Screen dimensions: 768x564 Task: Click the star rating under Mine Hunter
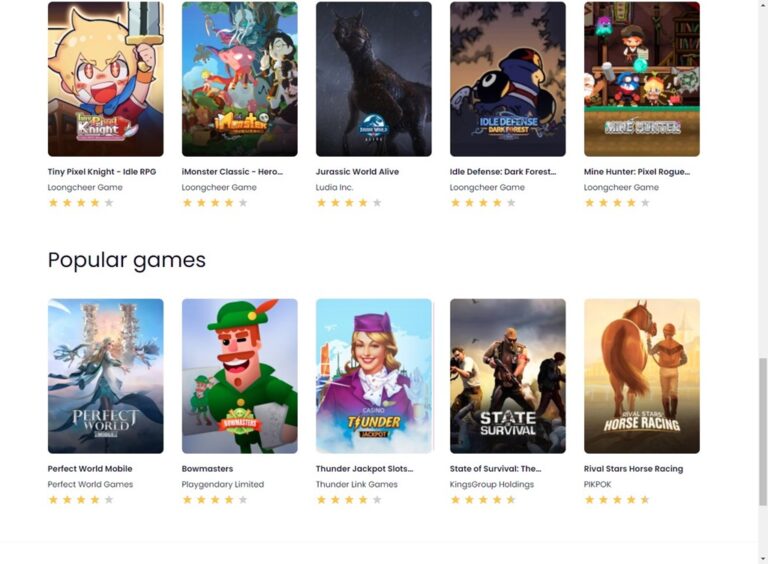point(617,203)
